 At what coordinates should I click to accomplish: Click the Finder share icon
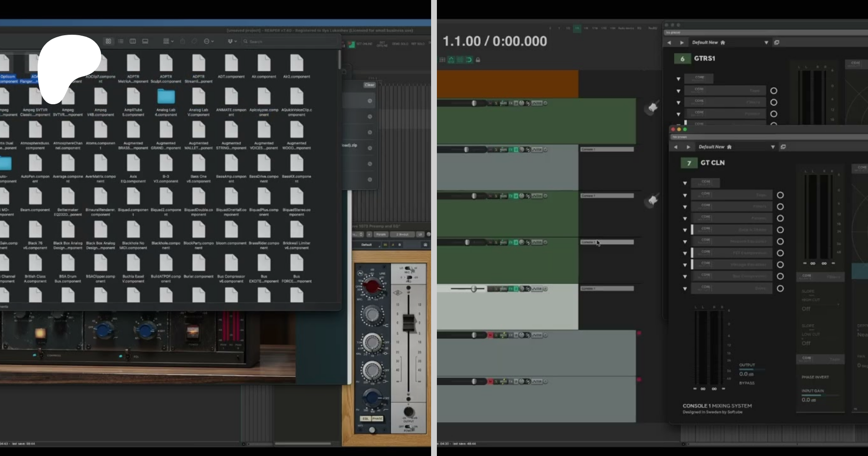click(182, 41)
